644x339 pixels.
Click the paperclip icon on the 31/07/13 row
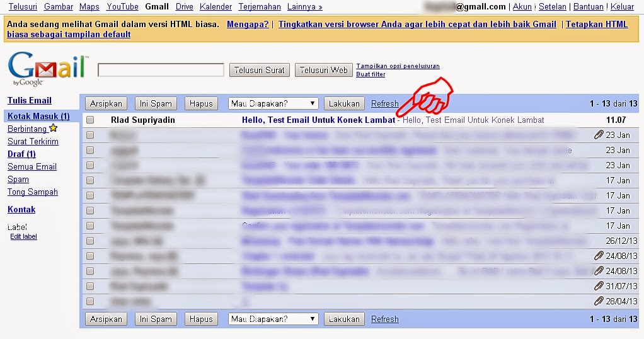(x=599, y=286)
